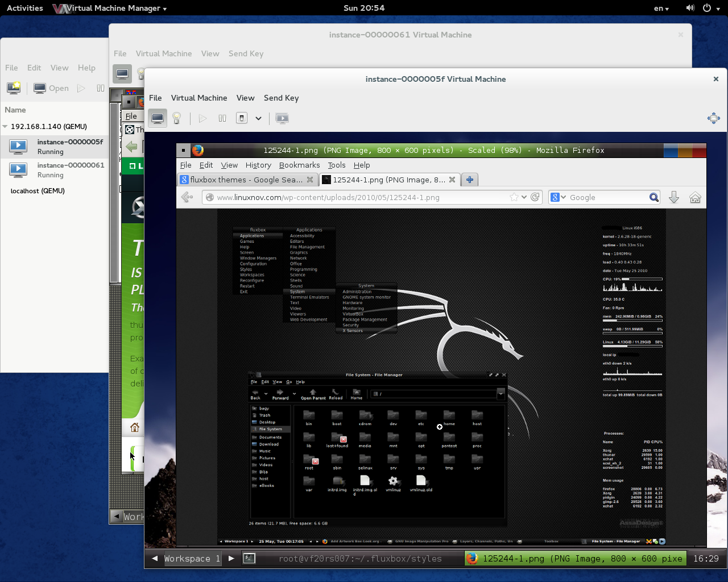Open Firefox Edit menu
728x582 pixels.
[206, 165]
